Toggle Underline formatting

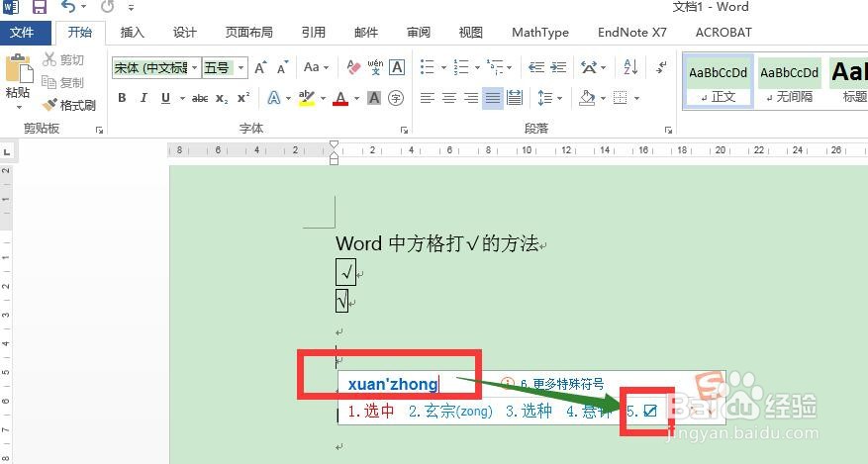click(165, 98)
